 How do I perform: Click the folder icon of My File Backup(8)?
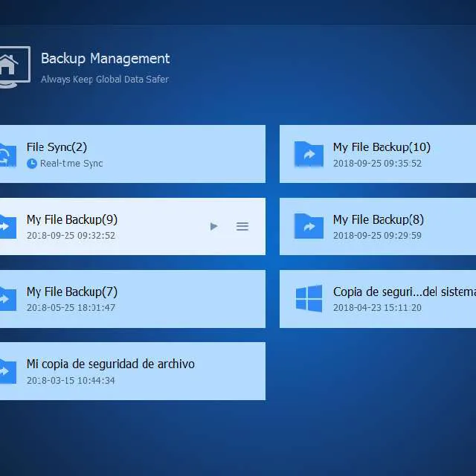(x=309, y=226)
